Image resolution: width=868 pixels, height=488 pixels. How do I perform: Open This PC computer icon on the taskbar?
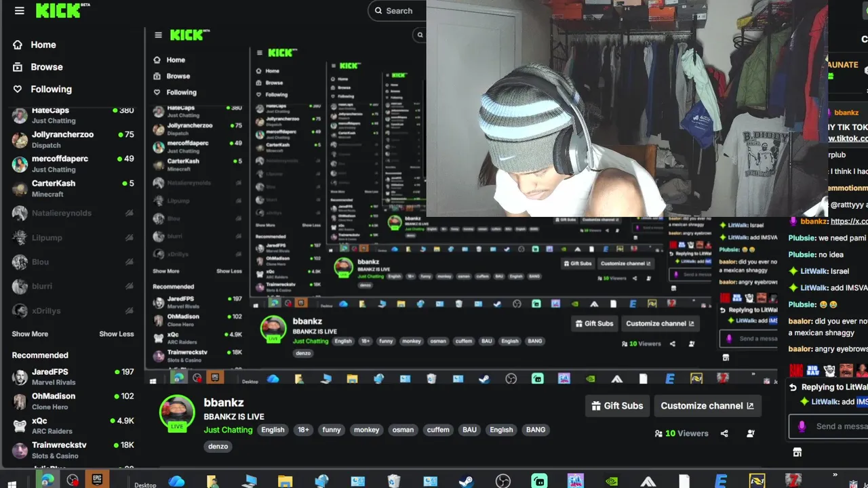tap(249, 481)
